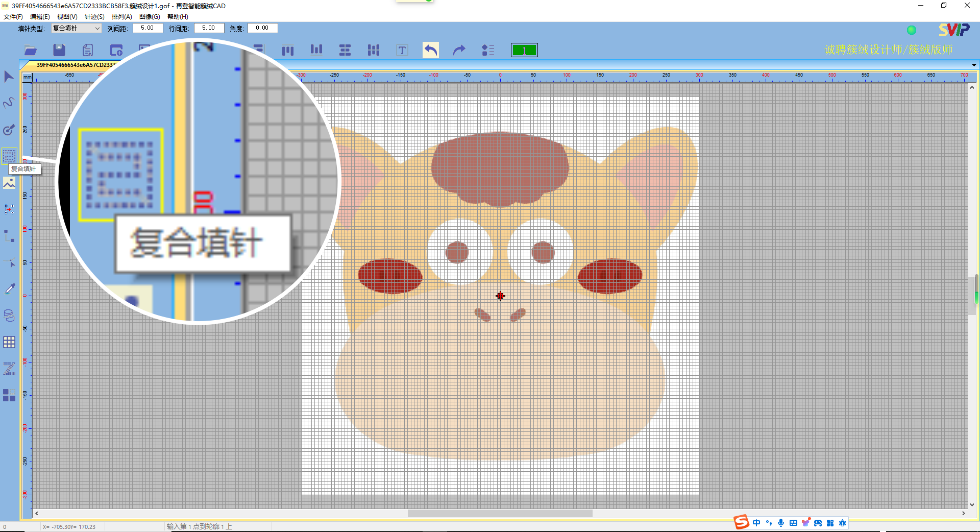The width and height of the screenshot is (980, 532).
Task: Toggle the grid tool in sidebar
Action: click(9, 342)
